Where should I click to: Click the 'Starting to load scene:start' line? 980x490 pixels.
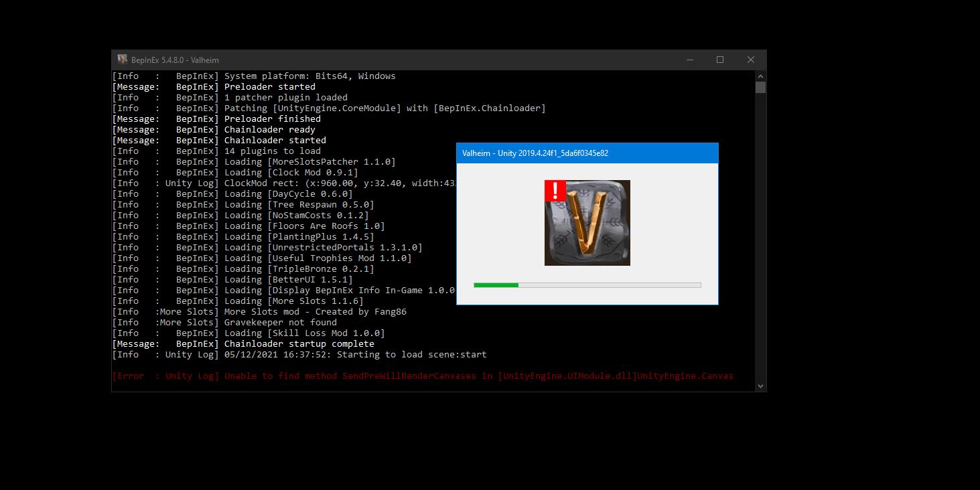(299, 355)
